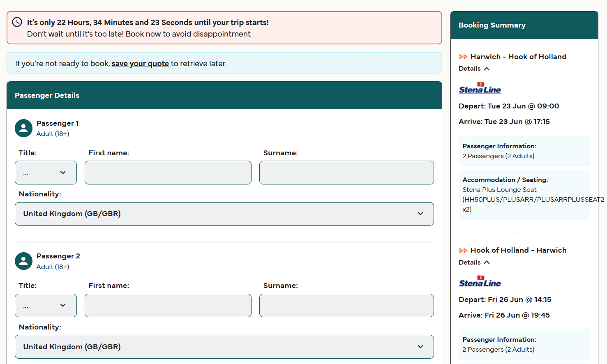Focus Passenger 2 First name field
Screen dimensions: 607x364
(168, 305)
